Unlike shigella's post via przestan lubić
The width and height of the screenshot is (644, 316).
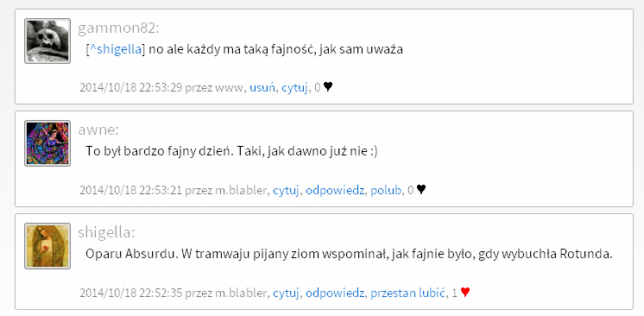point(407,294)
